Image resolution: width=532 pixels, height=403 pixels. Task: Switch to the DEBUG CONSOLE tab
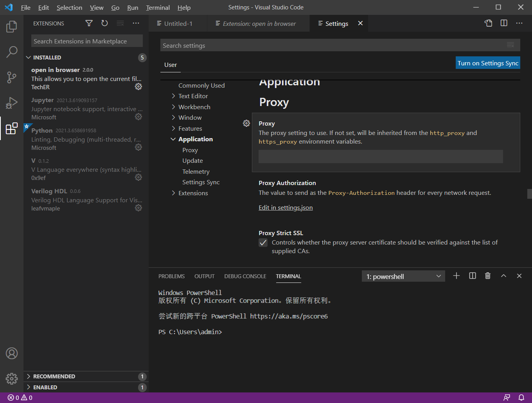pyautogui.click(x=245, y=276)
